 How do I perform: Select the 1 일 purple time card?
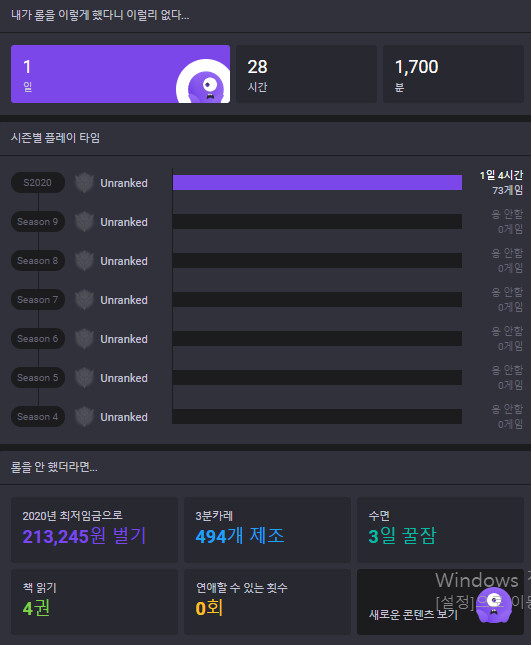pyautogui.click(x=121, y=74)
